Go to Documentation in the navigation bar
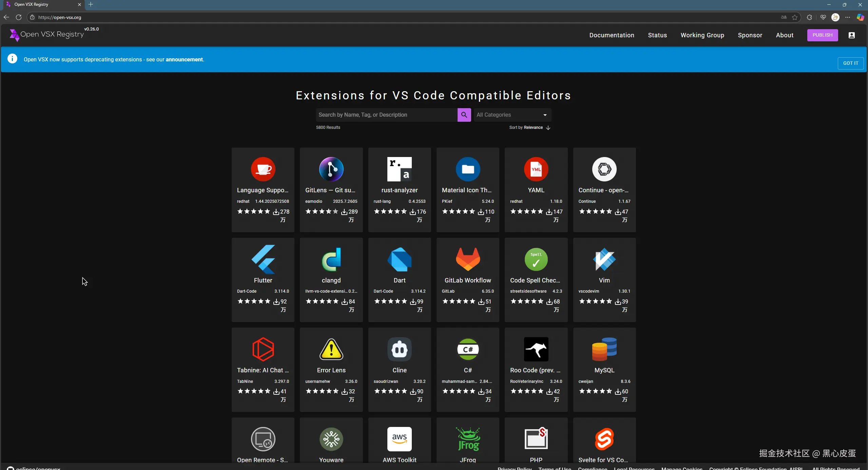 tap(612, 35)
